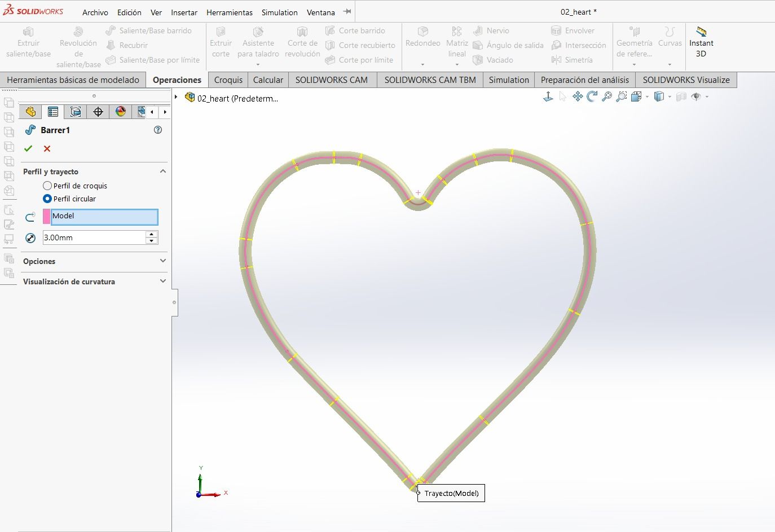
Task: Click the Simetría mirror tool
Action: [572, 60]
